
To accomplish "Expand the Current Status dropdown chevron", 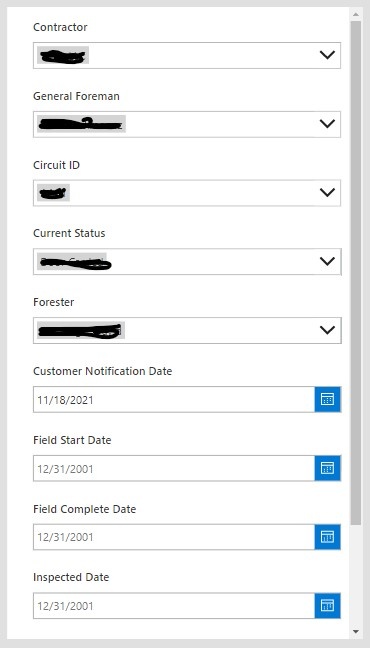I will pyautogui.click(x=327, y=261).
